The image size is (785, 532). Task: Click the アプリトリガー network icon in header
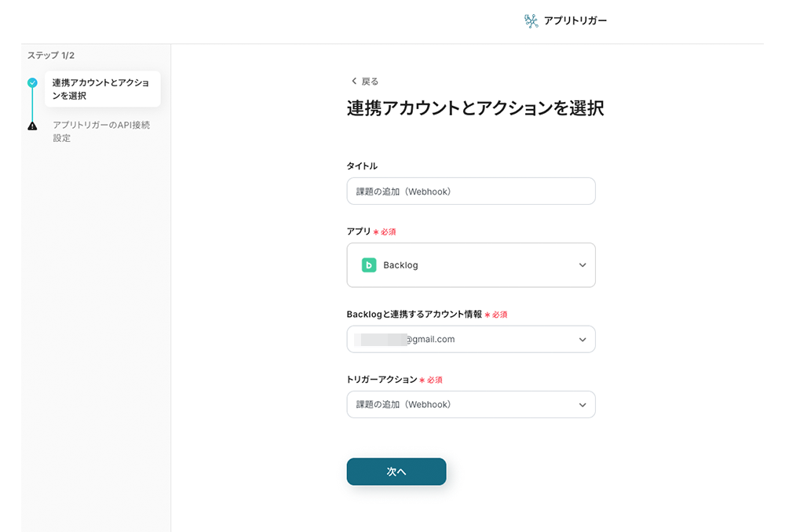tap(531, 21)
